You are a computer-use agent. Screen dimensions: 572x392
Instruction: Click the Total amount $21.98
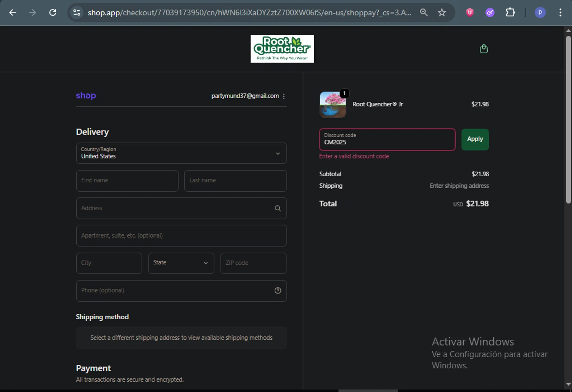477,204
